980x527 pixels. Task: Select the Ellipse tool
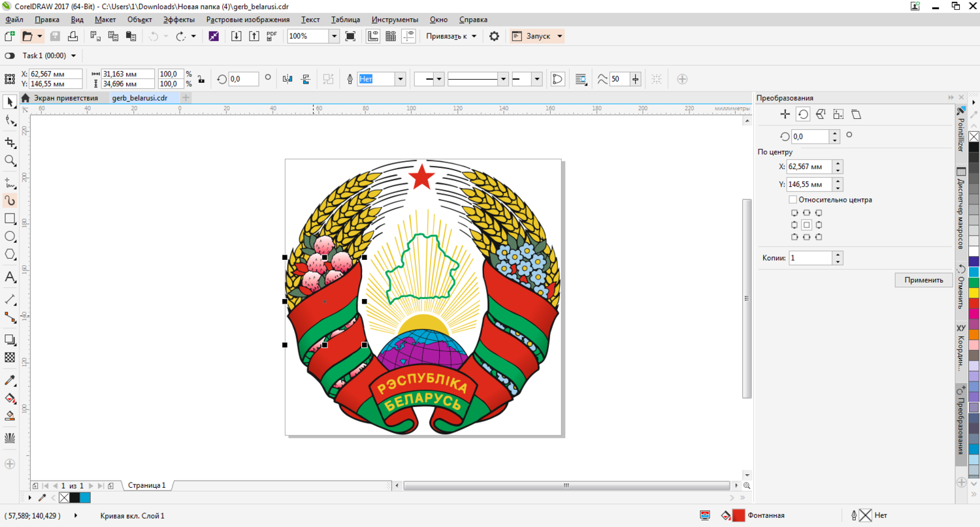pyautogui.click(x=10, y=236)
